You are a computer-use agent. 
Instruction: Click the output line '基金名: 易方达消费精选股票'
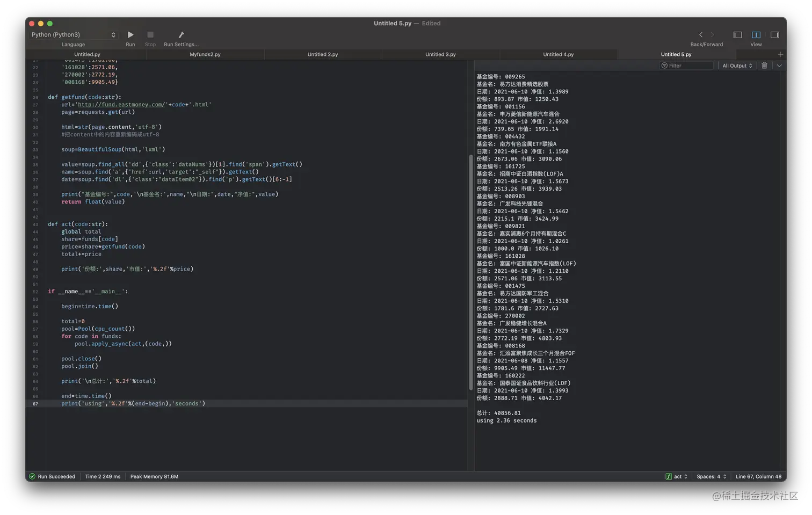pyautogui.click(x=512, y=84)
